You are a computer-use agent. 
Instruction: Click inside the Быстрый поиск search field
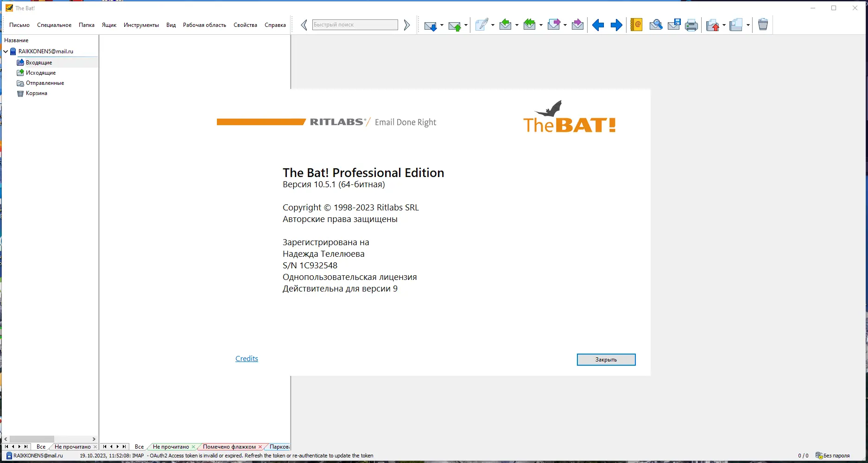click(x=355, y=25)
